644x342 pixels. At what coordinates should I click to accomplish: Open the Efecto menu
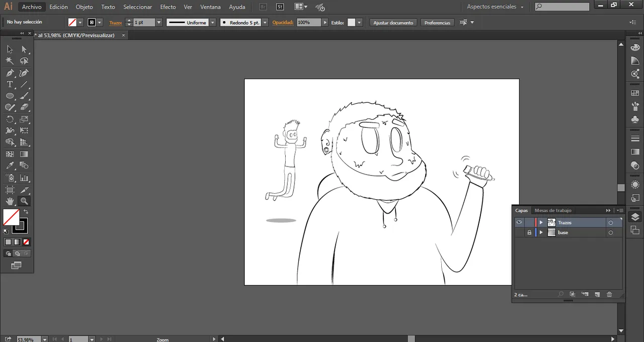point(168,7)
